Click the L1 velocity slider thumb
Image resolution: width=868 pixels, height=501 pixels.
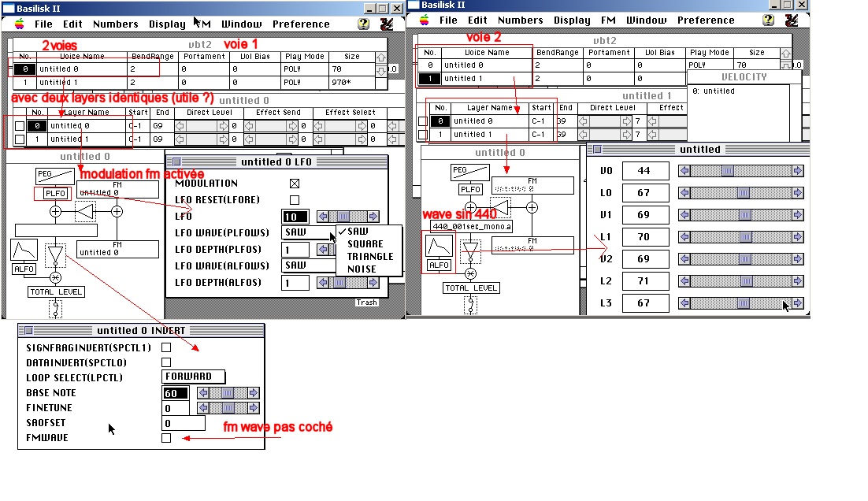coord(746,237)
